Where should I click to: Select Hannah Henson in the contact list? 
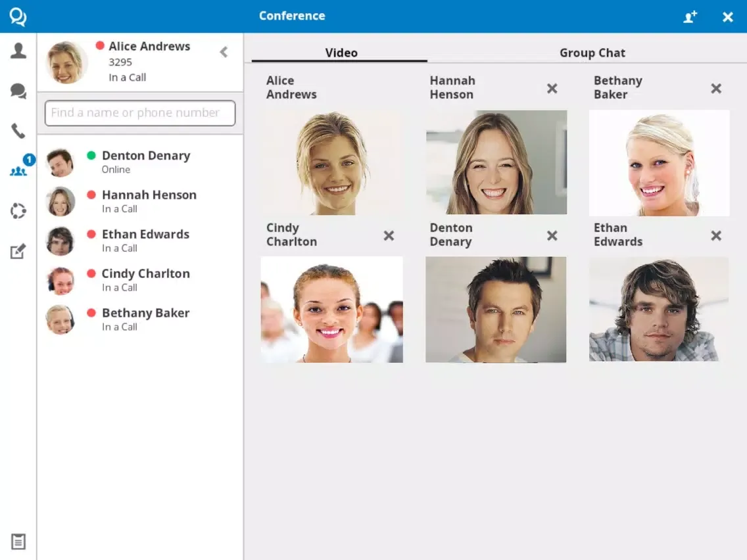[x=140, y=201]
